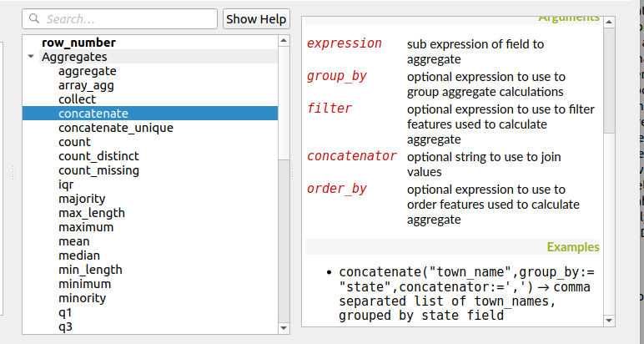Screen dimensions: 644x344
Task: Select the max_length function
Action: tap(91, 213)
